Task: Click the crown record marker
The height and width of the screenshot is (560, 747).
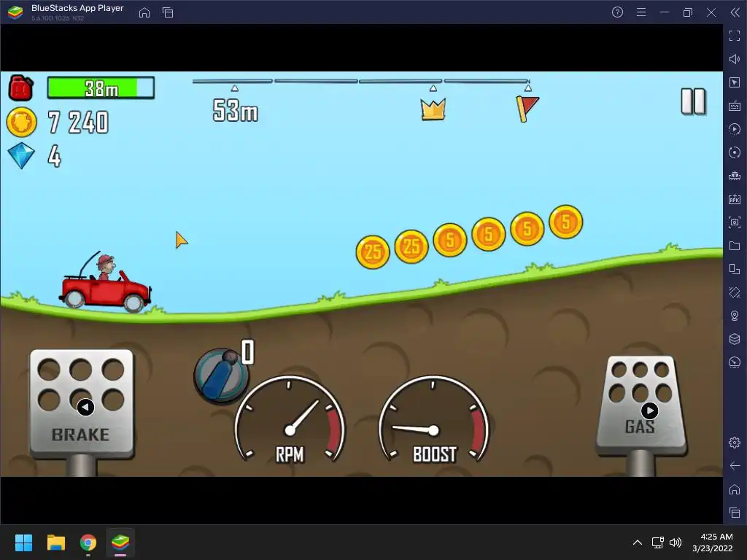Action: [433, 109]
